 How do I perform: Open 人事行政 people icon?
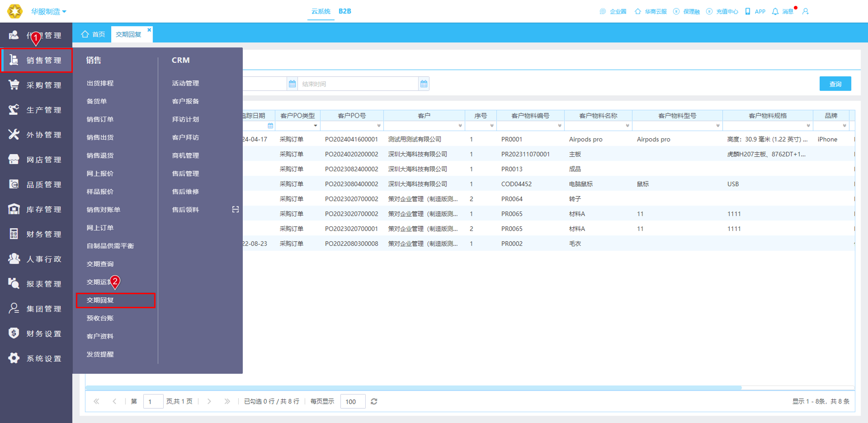(x=14, y=259)
